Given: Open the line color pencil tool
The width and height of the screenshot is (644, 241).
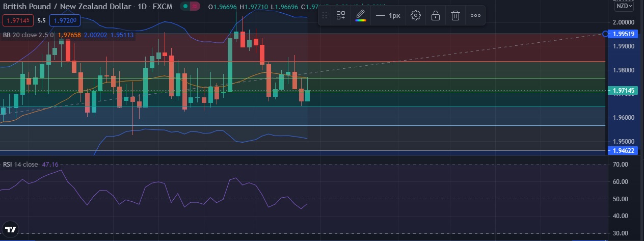Looking at the screenshot, I should click(x=360, y=15).
